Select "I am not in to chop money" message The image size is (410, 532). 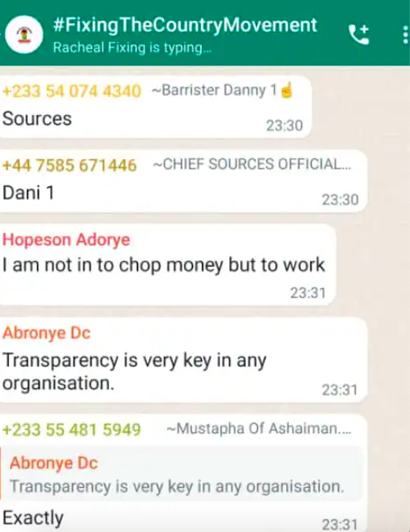[x=167, y=264]
